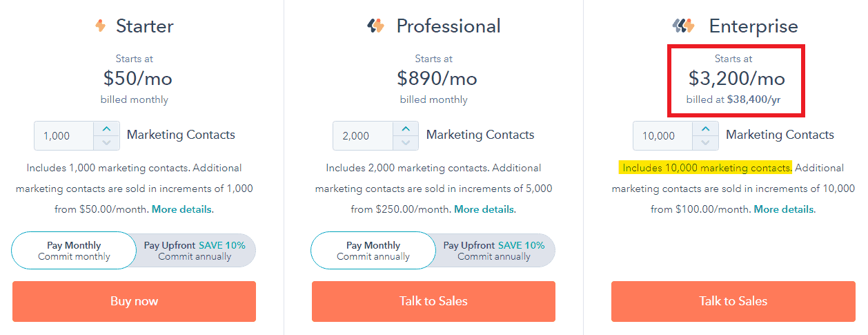This screenshot has width=868, height=335.
Task: Open More details link in Starter plan
Action: pyautogui.click(x=182, y=209)
